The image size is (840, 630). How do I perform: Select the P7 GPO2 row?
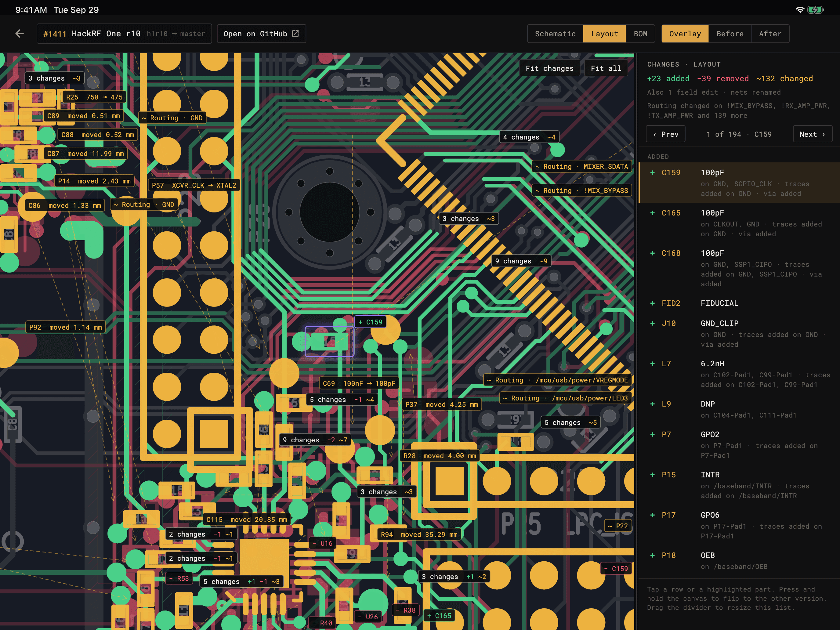(x=739, y=445)
